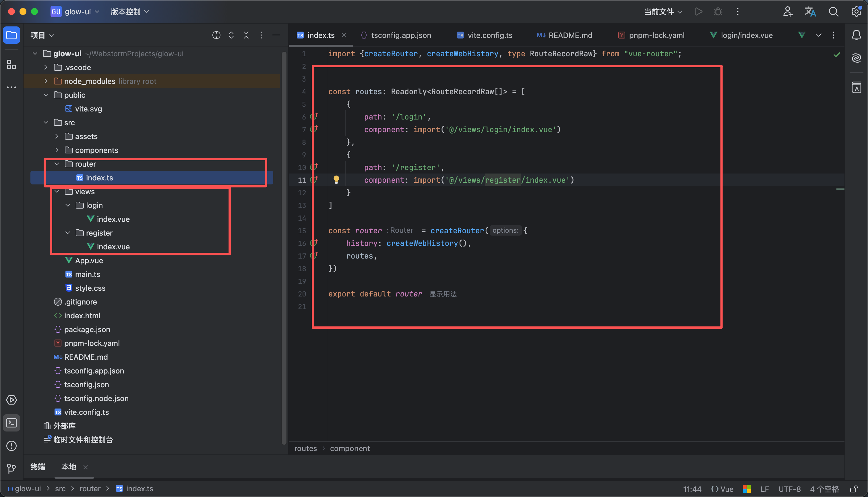
Task: Click the translation icon in title bar
Action: [x=810, y=12]
